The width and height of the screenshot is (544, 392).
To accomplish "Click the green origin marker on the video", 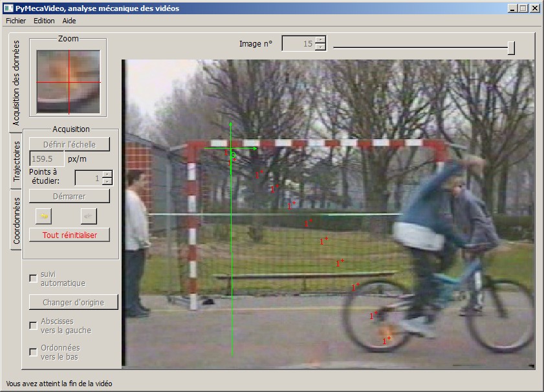I will [233, 155].
